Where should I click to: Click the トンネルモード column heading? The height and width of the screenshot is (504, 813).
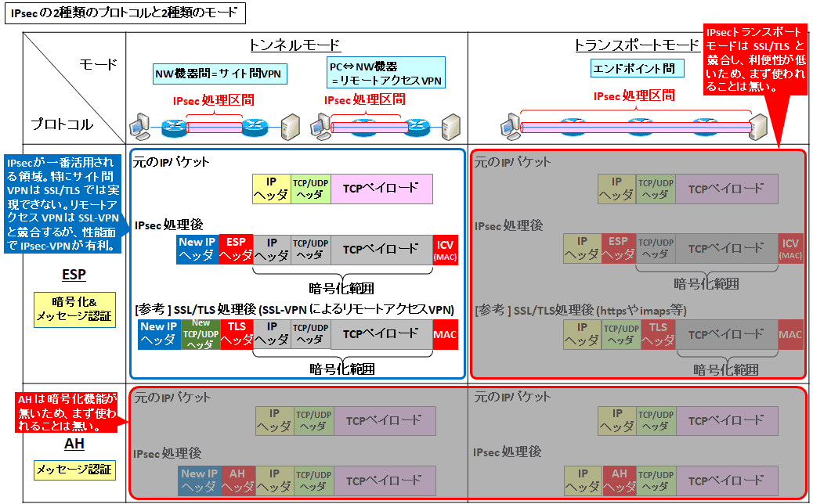pyautogui.click(x=294, y=45)
